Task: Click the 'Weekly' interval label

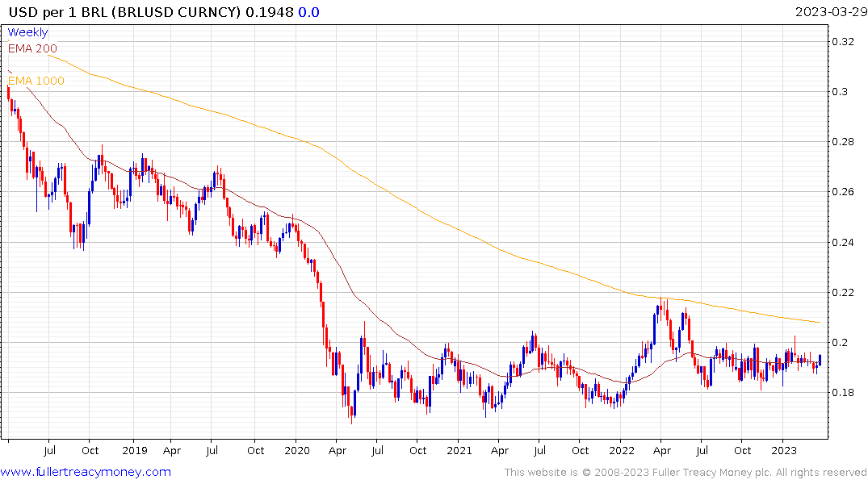Action: coord(27,32)
